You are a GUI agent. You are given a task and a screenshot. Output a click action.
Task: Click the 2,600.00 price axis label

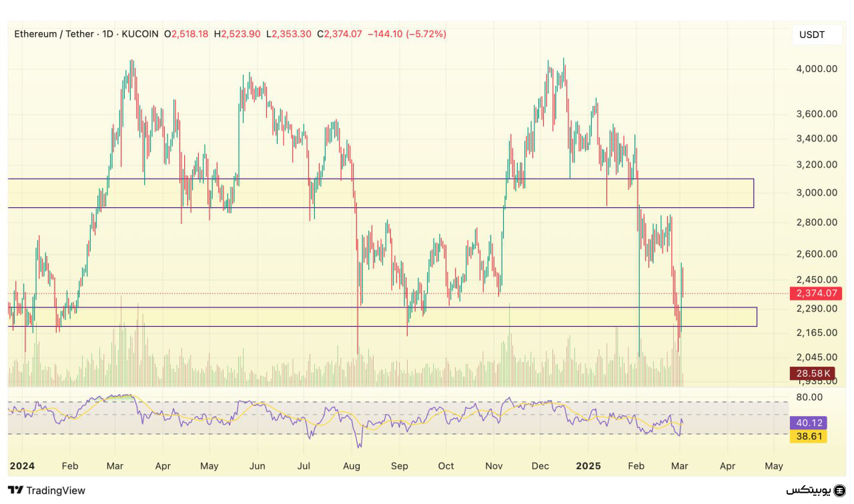817,254
